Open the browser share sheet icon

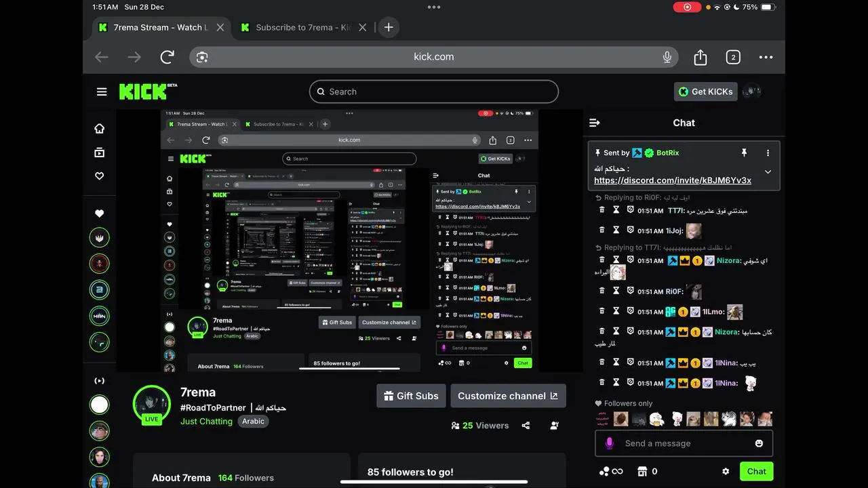pos(701,57)
